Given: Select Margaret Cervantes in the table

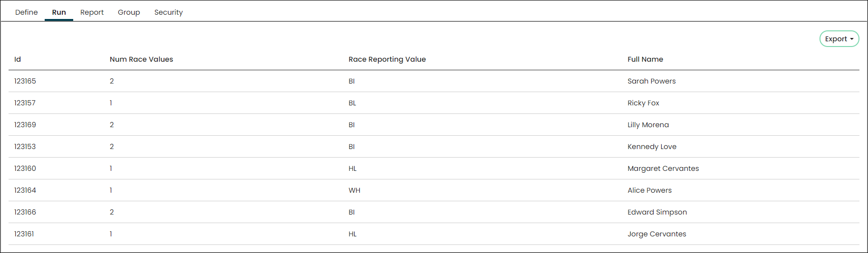Looking at the screenshot, I should click(663, 169).
